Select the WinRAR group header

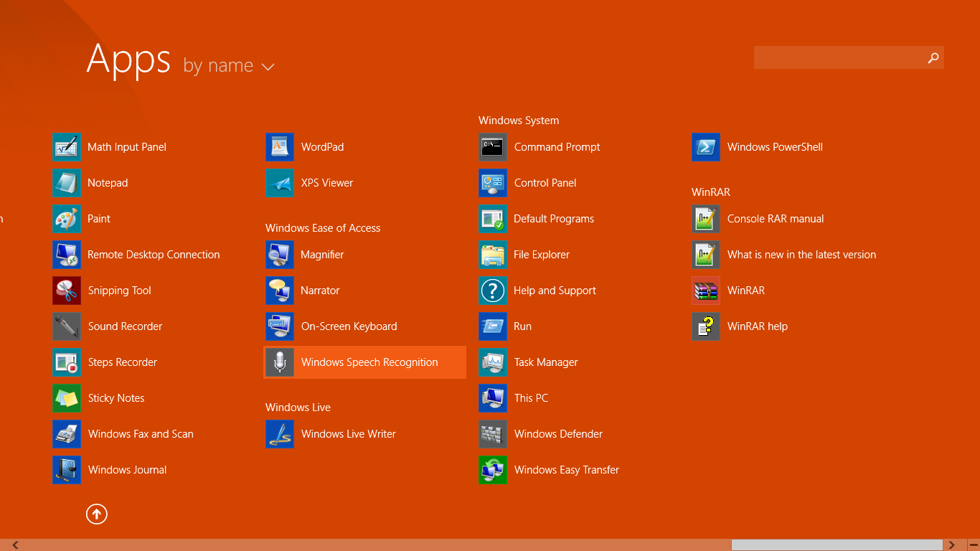[711, 192]
